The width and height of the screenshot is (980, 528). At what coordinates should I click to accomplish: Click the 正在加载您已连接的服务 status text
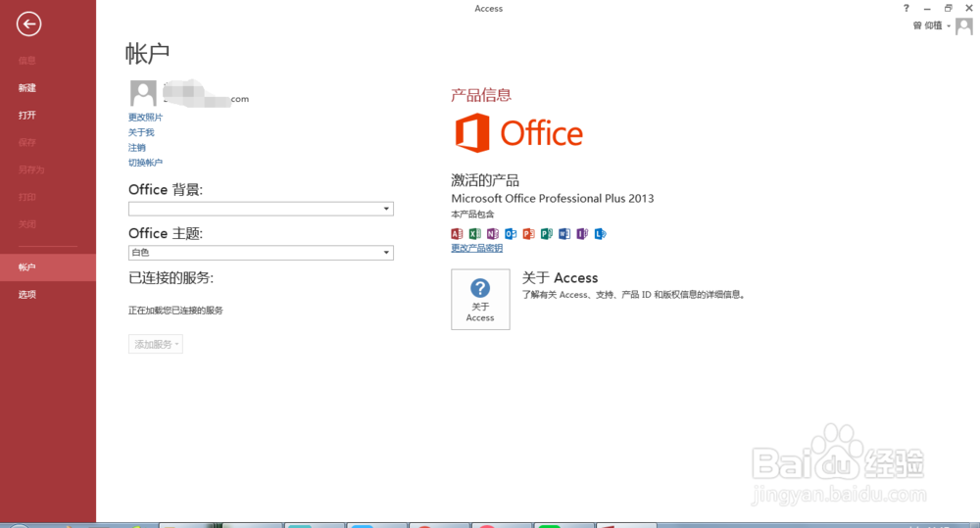coord(175,311)
